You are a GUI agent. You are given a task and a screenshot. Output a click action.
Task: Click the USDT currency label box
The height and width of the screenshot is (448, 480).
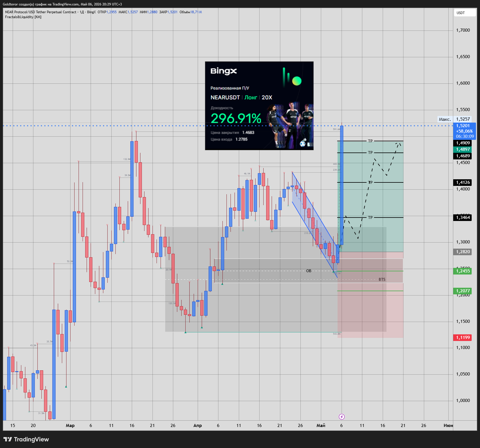[465, 13]
